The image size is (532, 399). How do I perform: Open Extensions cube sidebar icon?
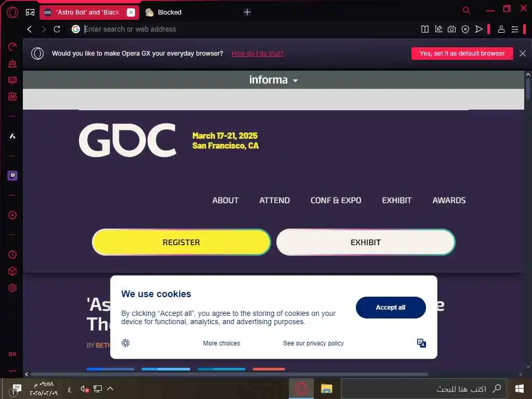[12, 271]
